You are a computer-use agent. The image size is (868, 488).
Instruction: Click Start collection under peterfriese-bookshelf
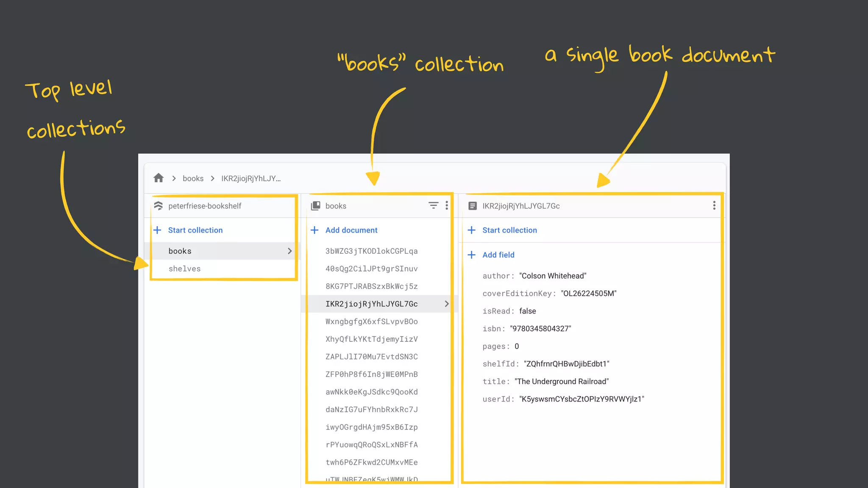tap(195, 230)
